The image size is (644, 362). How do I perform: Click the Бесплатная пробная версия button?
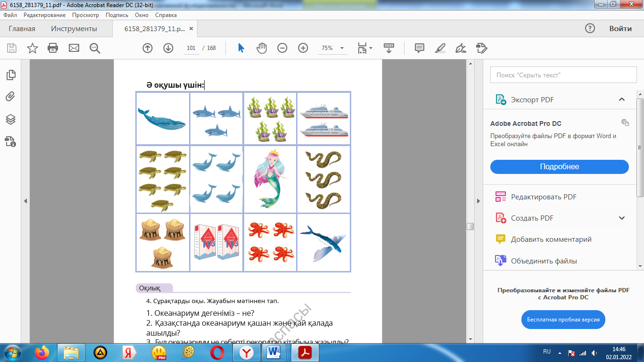(563, 320)
